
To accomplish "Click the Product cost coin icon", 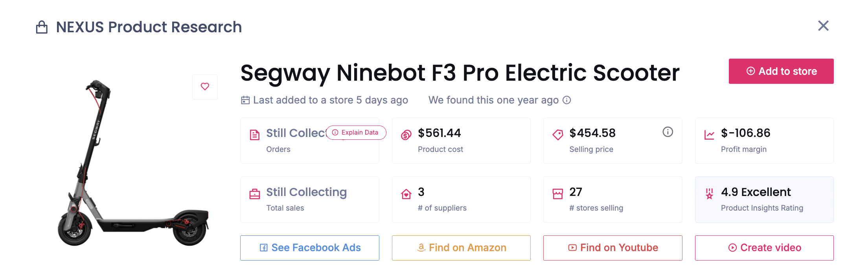I will tap(406, 135).
